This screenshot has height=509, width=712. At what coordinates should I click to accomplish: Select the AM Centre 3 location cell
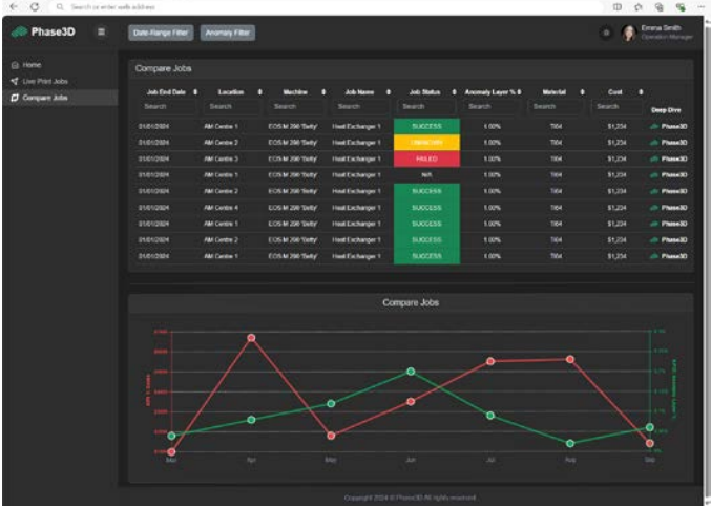[221, 159]
